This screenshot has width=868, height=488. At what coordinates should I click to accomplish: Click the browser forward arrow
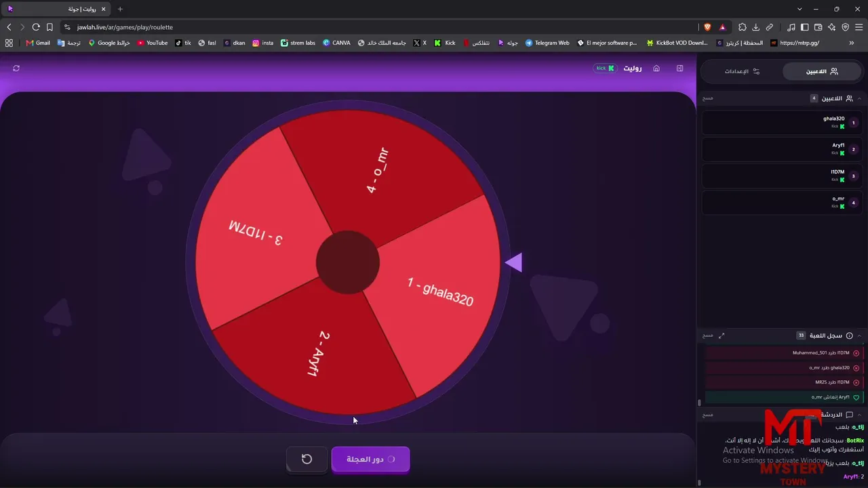22,27
